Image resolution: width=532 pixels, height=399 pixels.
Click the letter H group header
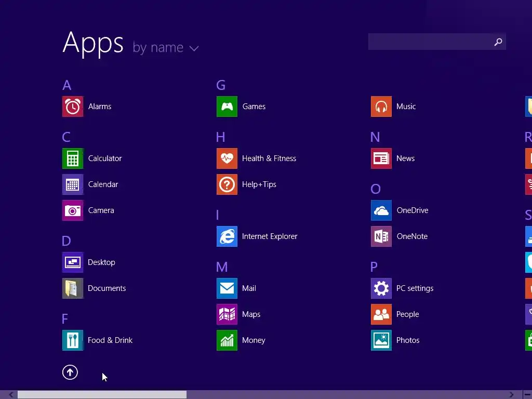(220, 137)
